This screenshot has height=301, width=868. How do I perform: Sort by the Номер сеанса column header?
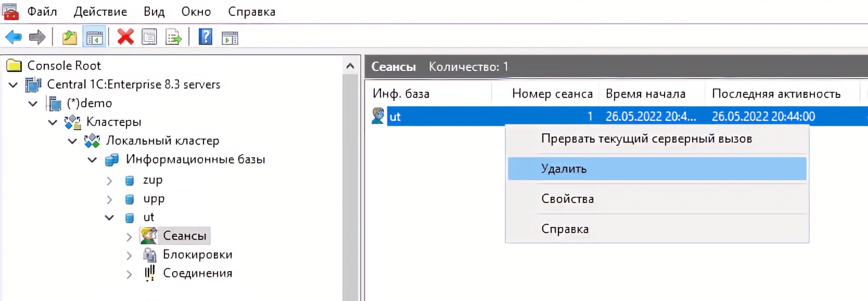(x=546, y=94)
